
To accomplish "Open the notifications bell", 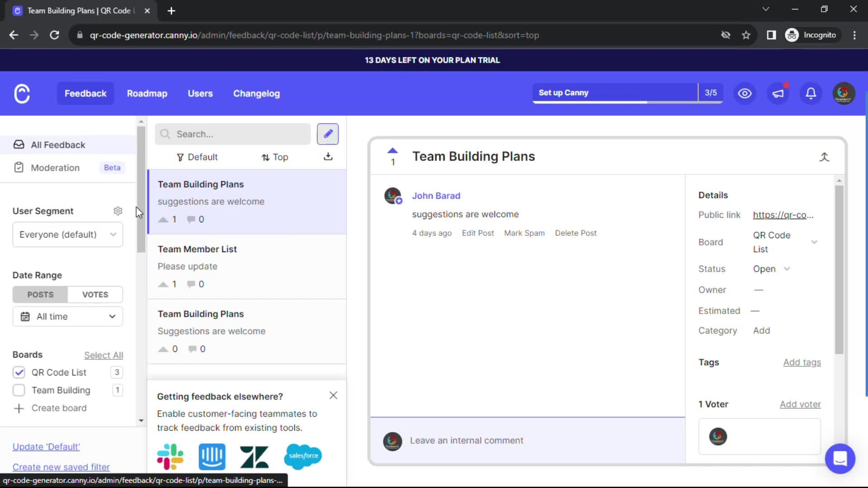I will 811,94.
